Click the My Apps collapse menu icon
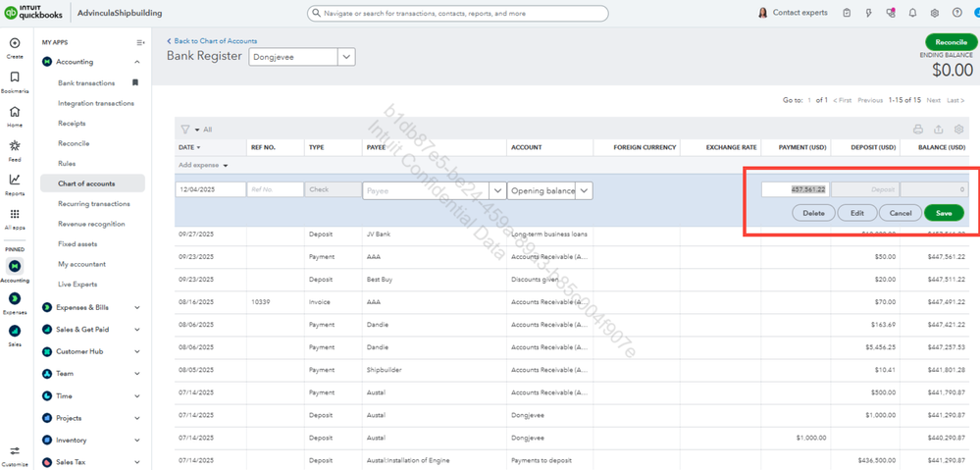The width and height of the screenshot is (980, 470). pos(140,42)
